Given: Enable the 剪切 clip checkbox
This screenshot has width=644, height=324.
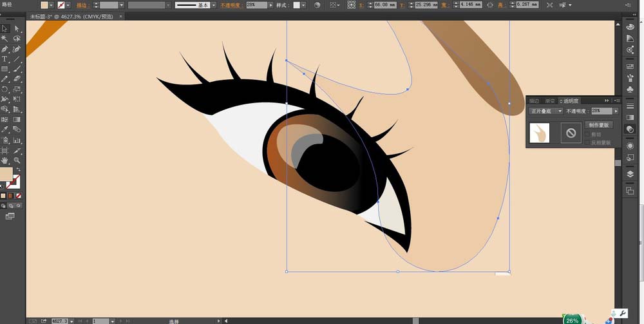Looking at the screenshot, I should coord(587,134).
